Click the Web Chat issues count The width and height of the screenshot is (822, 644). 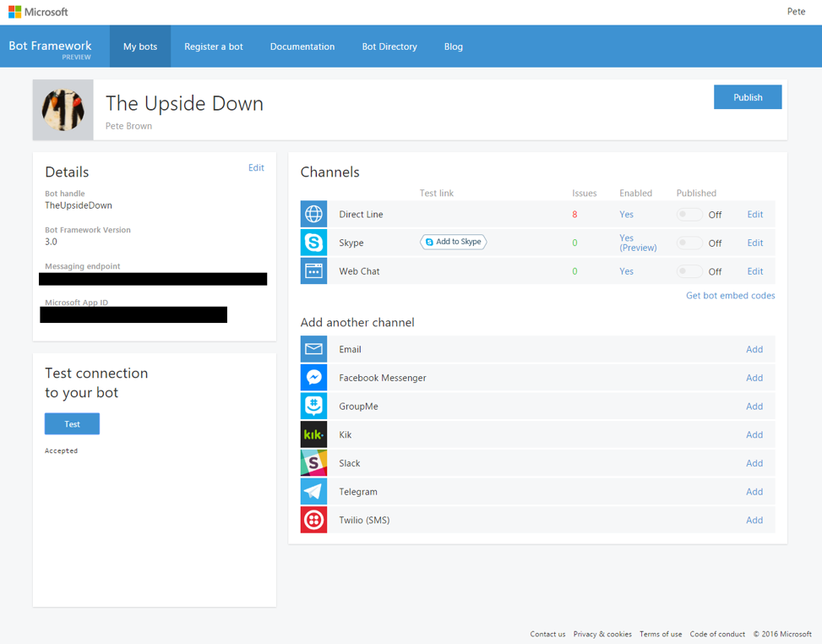(x=574, y=271)
